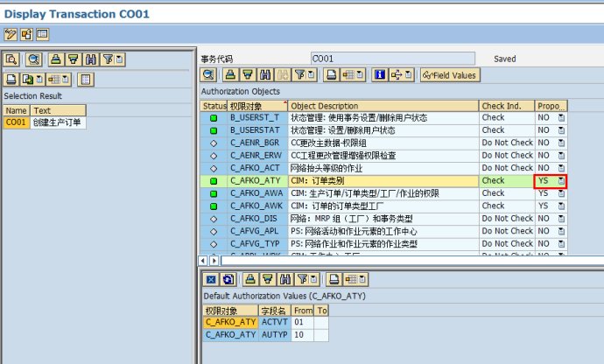Select the C_AENR_BGR authorization object row
Viewport: 604px width, 364px height.
point(257,143)
